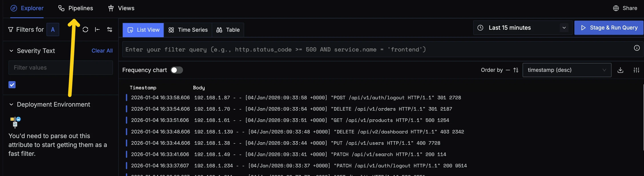This screenshot has width=644, height=176.
Task: Click the download logs icon
Action: tap(620, 70)
